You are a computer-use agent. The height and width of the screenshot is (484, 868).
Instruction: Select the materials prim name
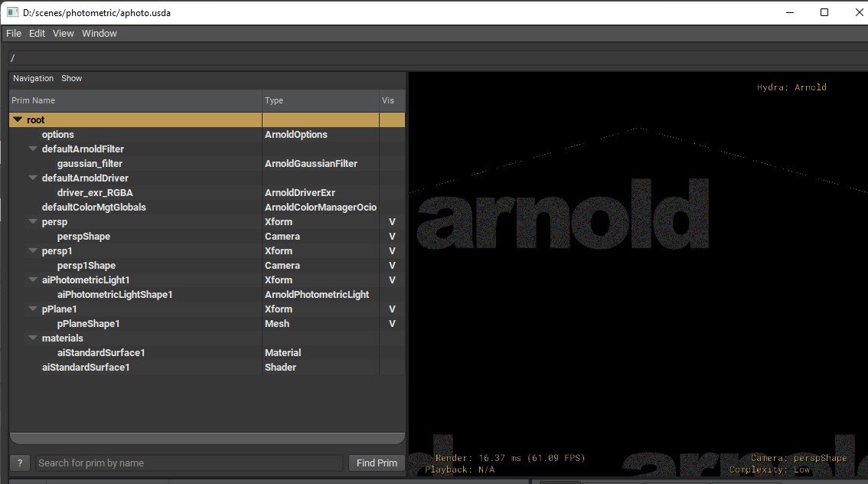63,338
